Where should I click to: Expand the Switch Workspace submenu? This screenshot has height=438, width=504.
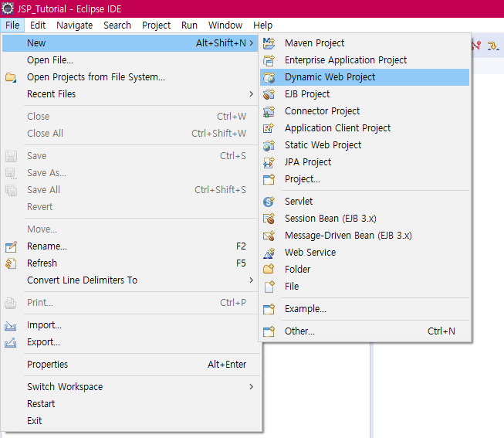(252, 387)
